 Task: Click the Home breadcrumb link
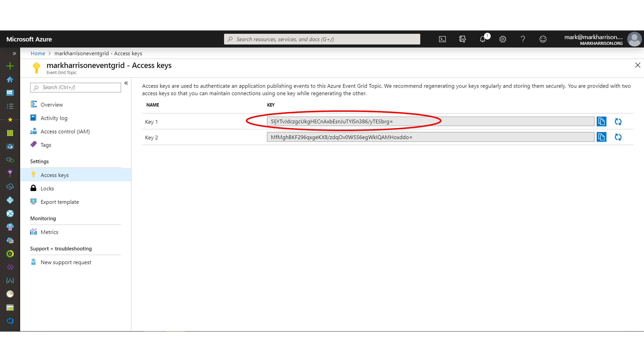click(x=38, y=54)
